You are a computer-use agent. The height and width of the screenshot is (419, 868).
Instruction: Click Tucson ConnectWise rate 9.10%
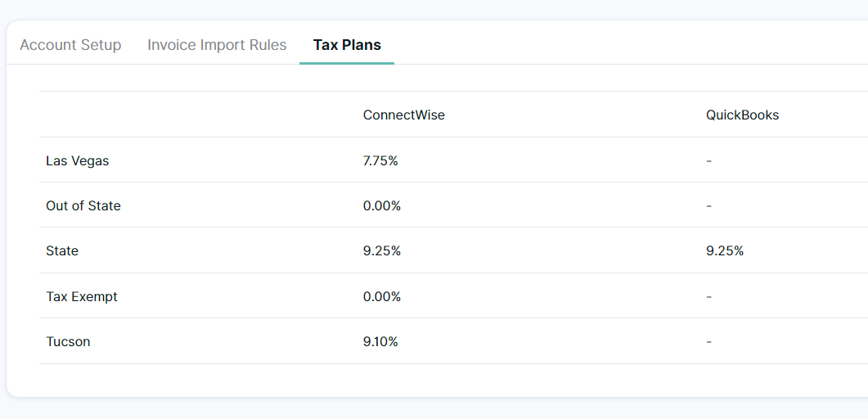(x=380, y=342)
